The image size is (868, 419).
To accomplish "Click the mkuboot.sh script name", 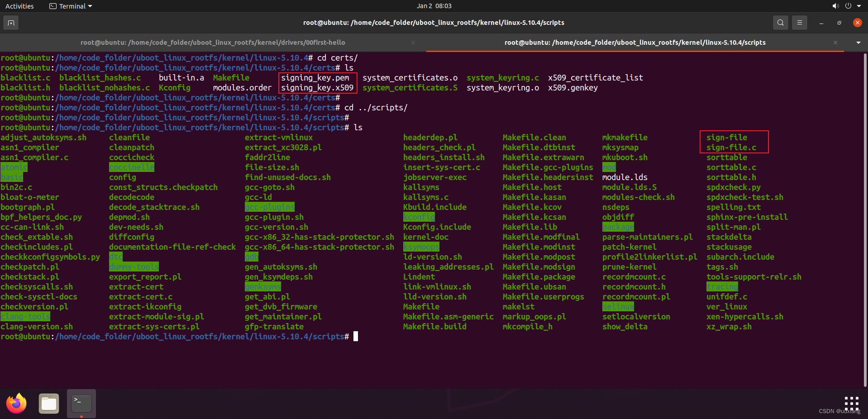I will pos(625,157).
